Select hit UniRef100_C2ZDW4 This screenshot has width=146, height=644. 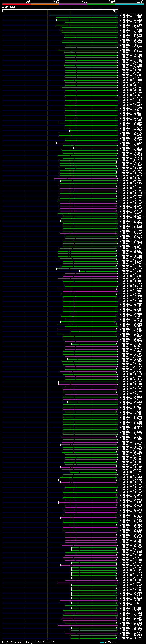click(131, 301)
